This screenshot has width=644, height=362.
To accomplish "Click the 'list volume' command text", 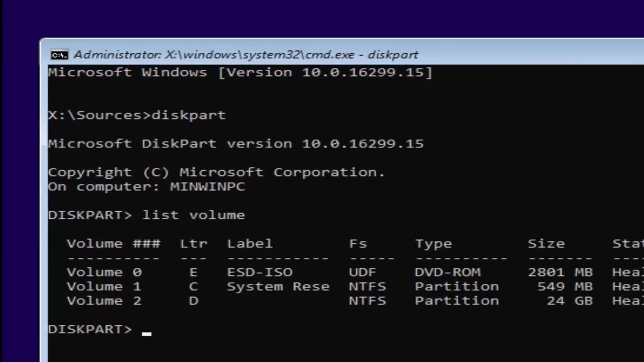I will pyautogui.click(x=194, y=215).
